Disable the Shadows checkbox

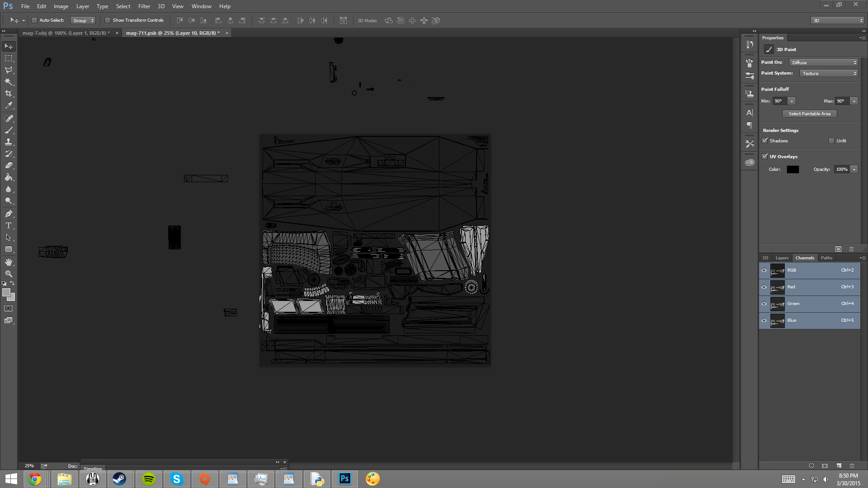coord(765,141)
